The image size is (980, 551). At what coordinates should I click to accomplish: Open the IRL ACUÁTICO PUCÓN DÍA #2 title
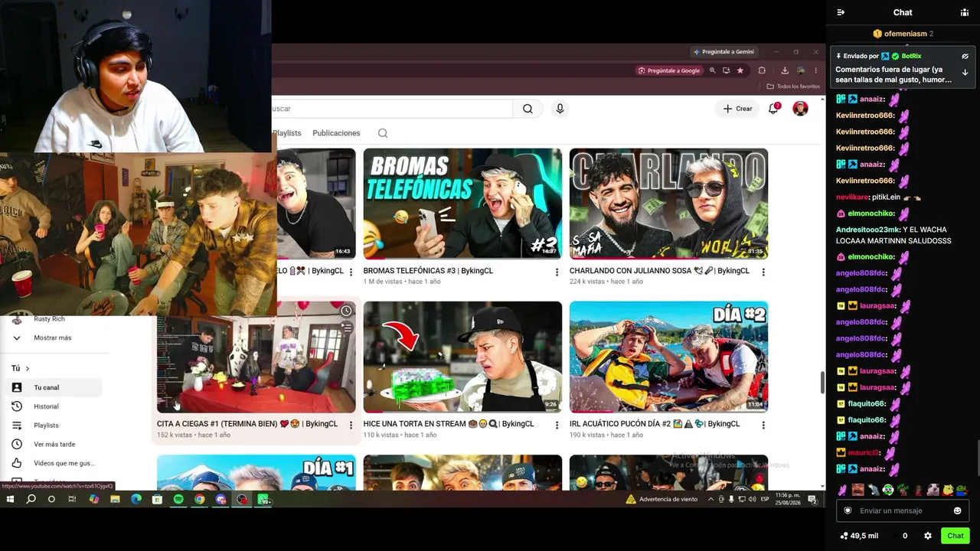[655, 424]
